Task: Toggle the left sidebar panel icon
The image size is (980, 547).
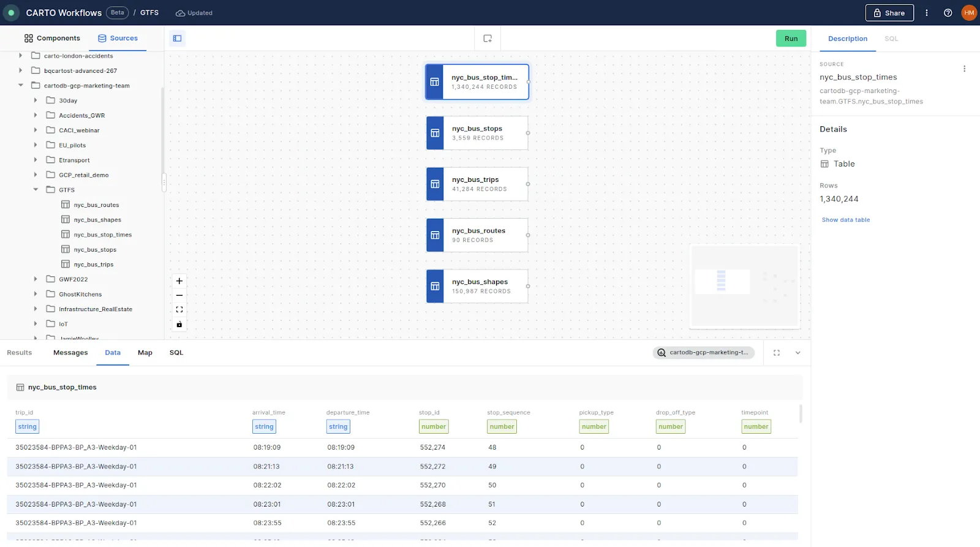Action: [x=177, y=39]
